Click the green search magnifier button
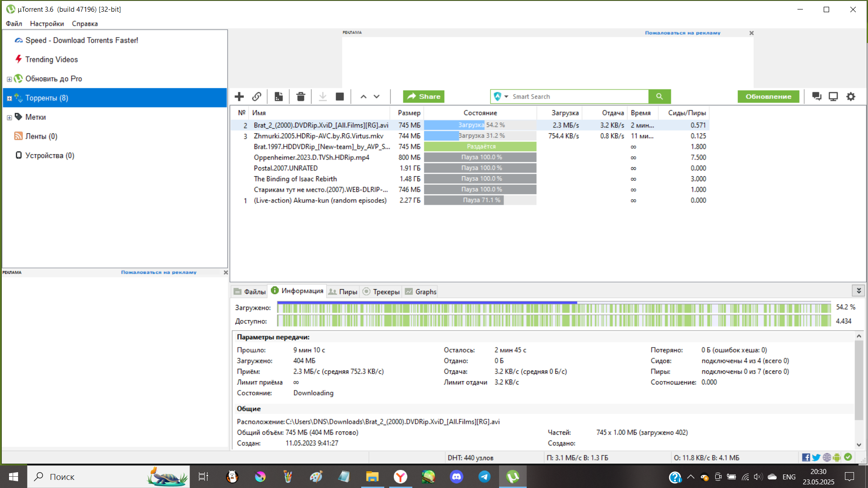The height and width of the screenshot is (488, 868). pyautogui.click(x=660, y=96)
